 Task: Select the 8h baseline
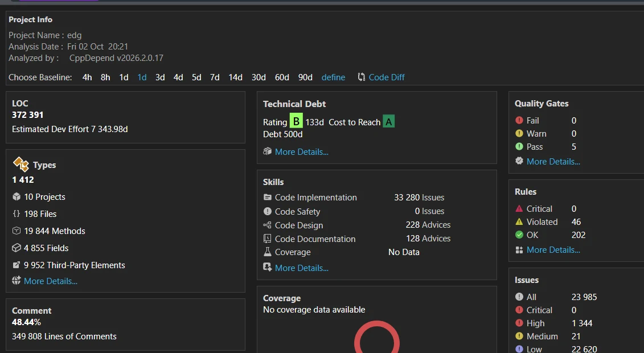coord(105,77)
